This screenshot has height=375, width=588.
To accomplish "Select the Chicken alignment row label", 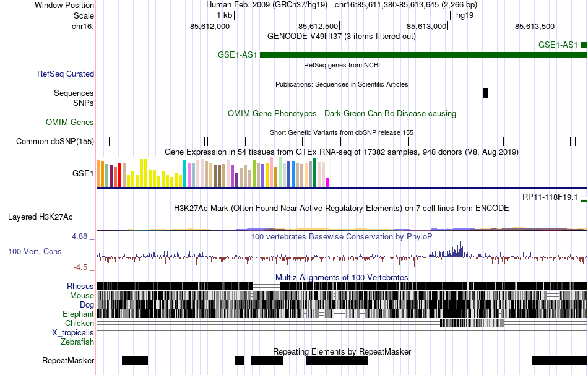I will click(79, 323).
